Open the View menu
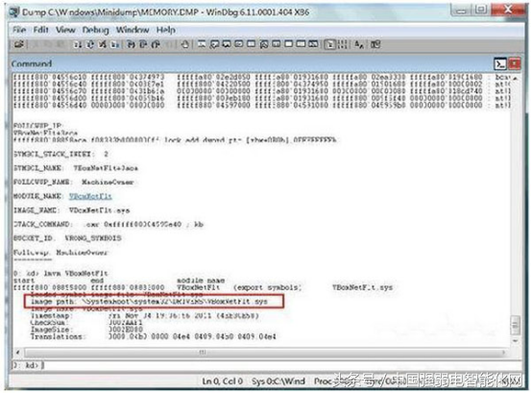Image resolution: width=532 pixels, height=393 pixels. pos(65,30)
